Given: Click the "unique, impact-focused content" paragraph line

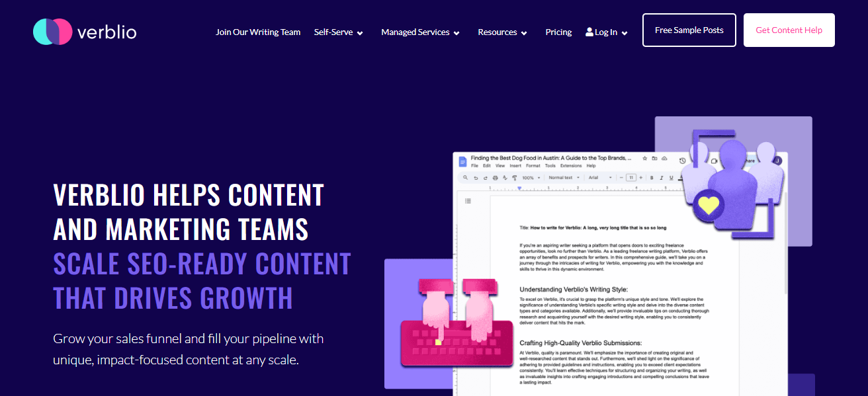Looking at the screenshot, I should click(x=176, y=361).
